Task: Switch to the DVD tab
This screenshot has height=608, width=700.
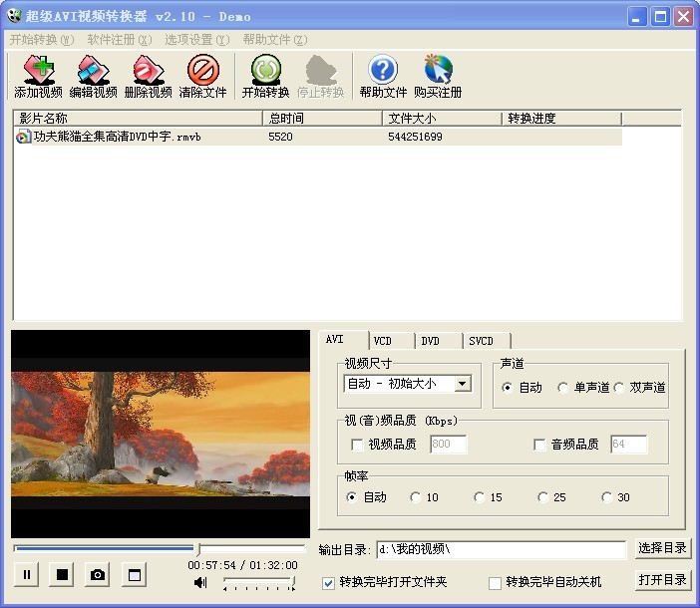Action: (x=439, y=341)
